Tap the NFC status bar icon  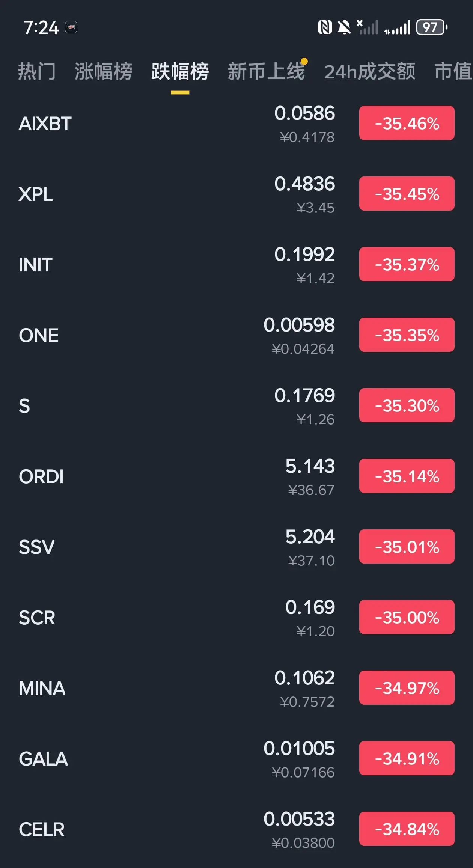click(325, 27)
